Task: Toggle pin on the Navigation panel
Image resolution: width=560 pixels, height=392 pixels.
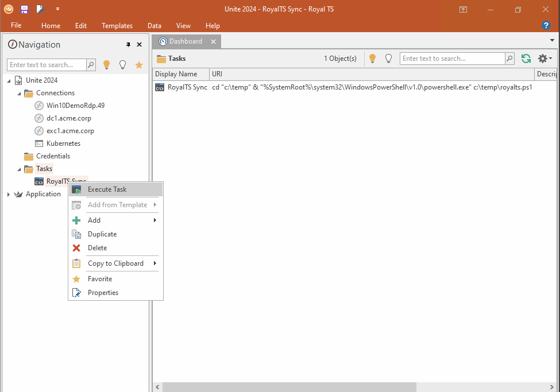Action: pyautogui.click(x=128, y=45)
